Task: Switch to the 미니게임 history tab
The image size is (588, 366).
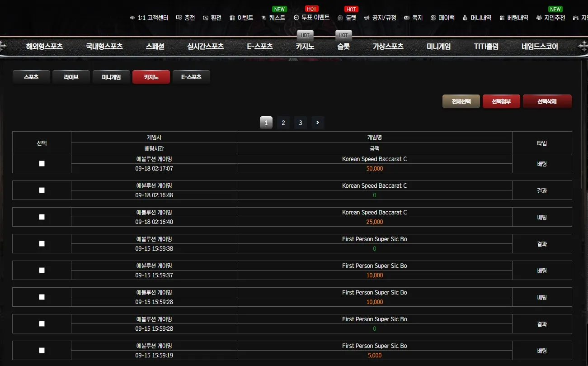Action: tap(111, 77)
